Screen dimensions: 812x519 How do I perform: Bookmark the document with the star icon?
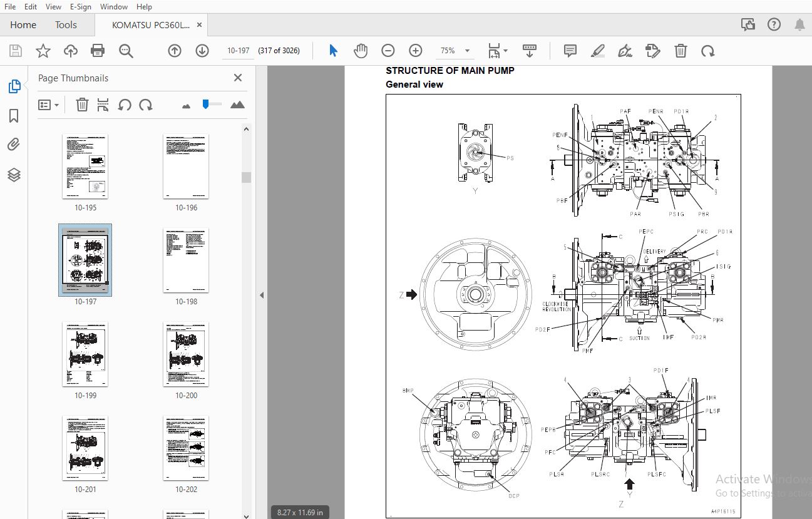pos(43,51)
